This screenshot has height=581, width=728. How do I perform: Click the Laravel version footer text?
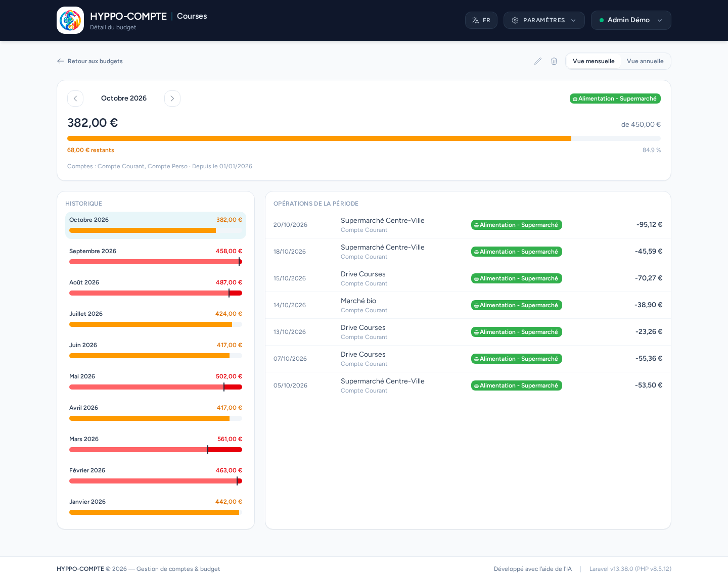(x=630, y=569)
